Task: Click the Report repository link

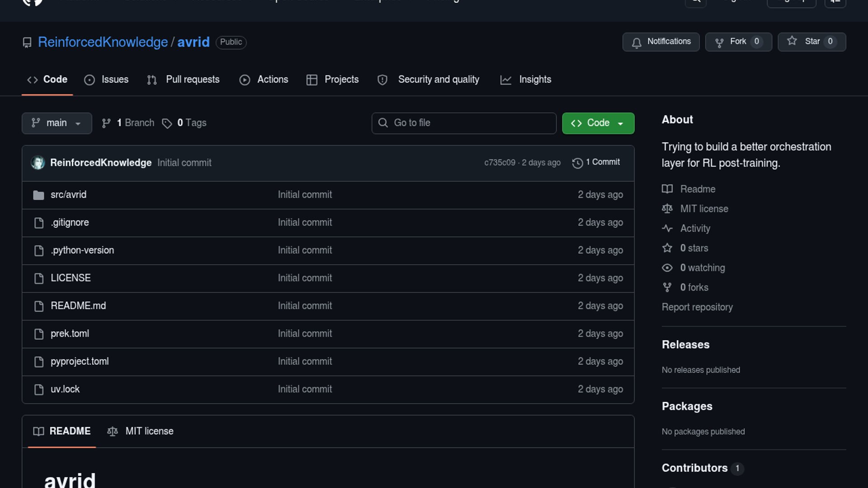Action: point(697,307)
